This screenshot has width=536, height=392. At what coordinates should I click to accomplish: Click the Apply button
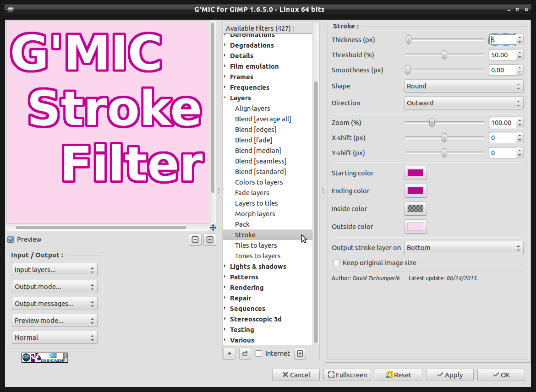(450, 375)
